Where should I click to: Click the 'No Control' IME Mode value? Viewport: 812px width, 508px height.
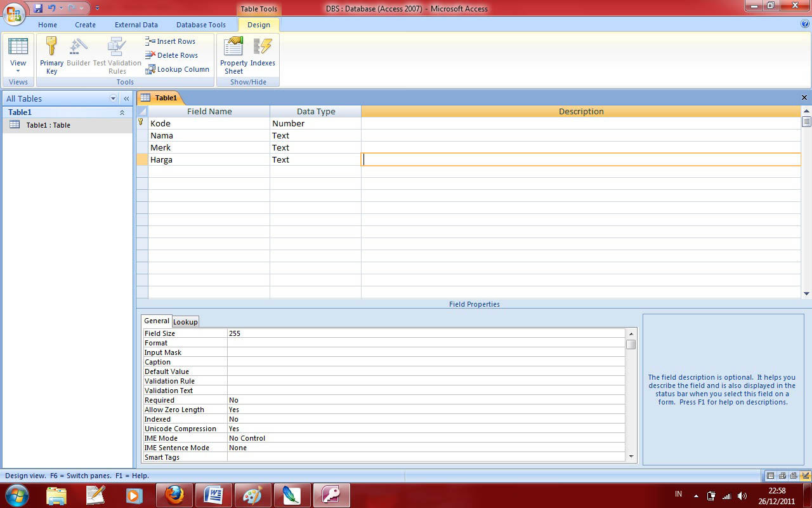point(426,438)
